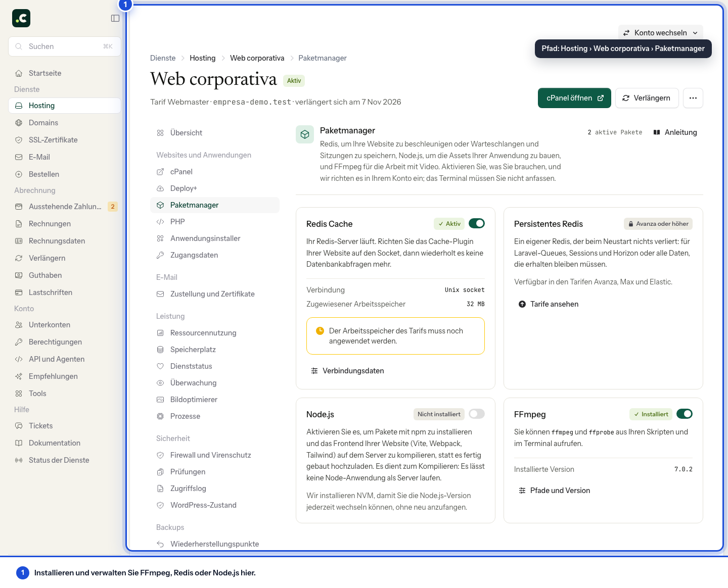The width and height of the screenshot is (728, 588).
Task: Click the Wiederherstellungspunkte restore icon
Action: (x=160, y=544)
